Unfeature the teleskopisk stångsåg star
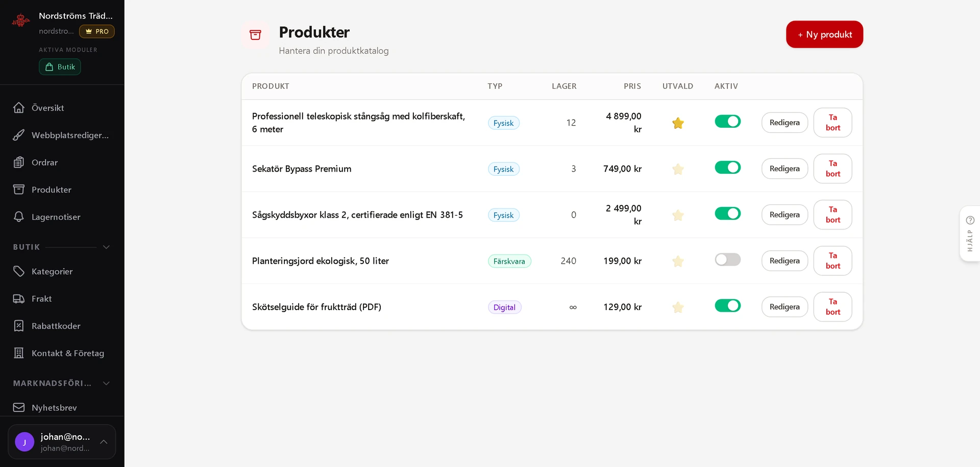 coord(678,123)
